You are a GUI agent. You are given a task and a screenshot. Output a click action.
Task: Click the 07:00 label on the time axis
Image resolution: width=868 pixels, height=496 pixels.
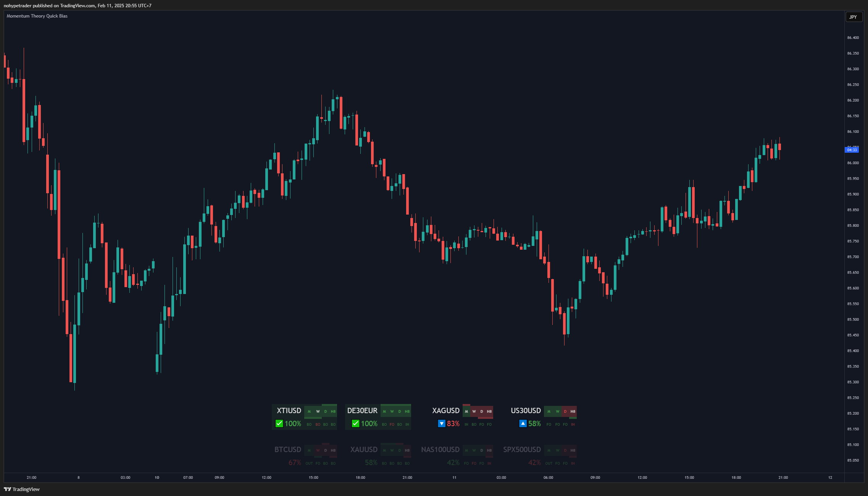tap(188, 477)
